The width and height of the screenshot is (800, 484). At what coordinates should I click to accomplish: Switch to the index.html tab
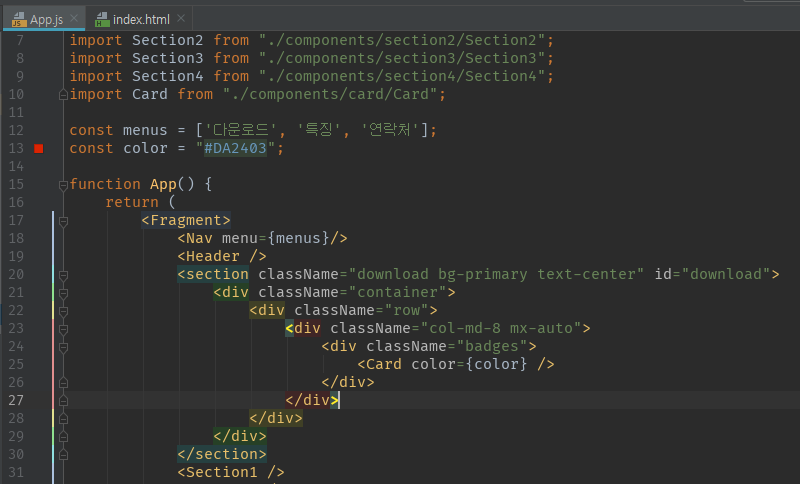pyautogui.click(x=141, y=19)
